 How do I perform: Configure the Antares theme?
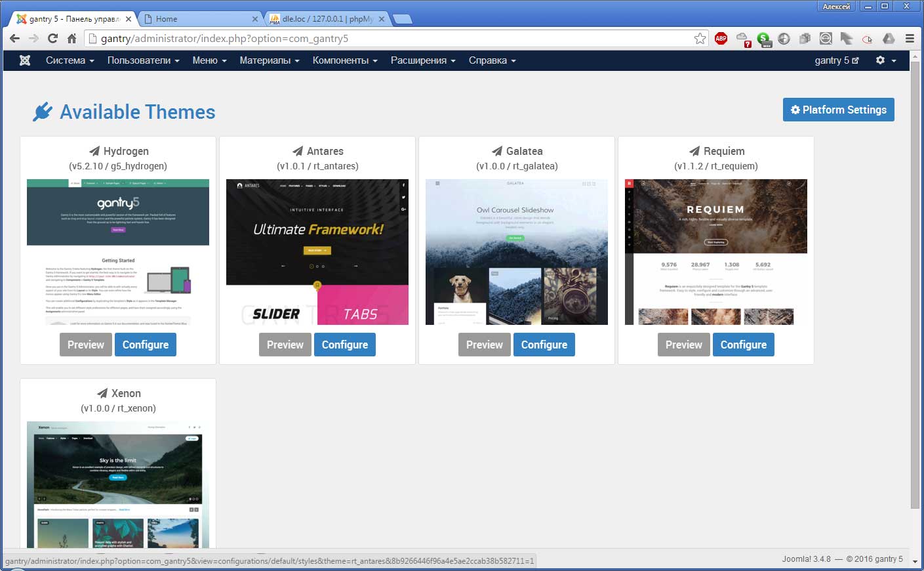[x=345, y=345]
